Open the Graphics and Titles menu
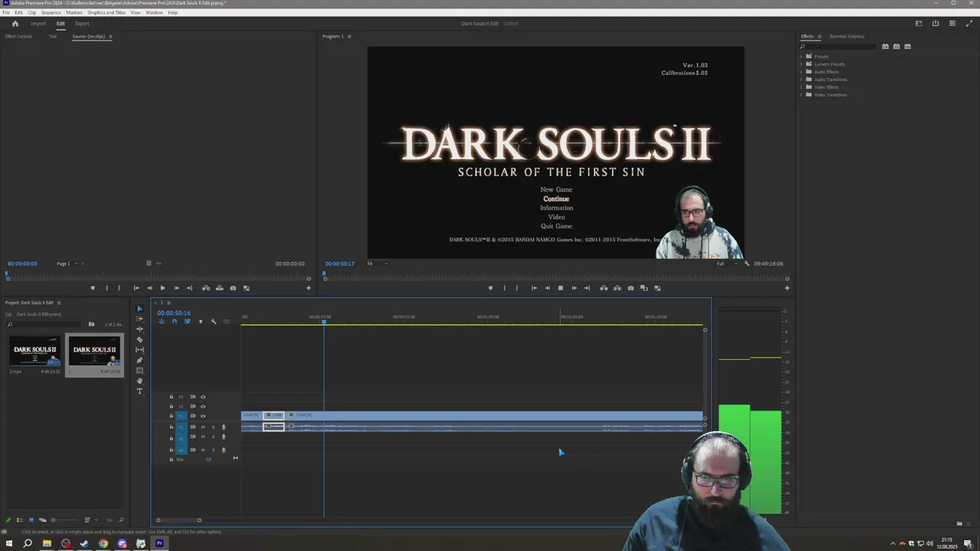The image size is (980, 551). 106,12
